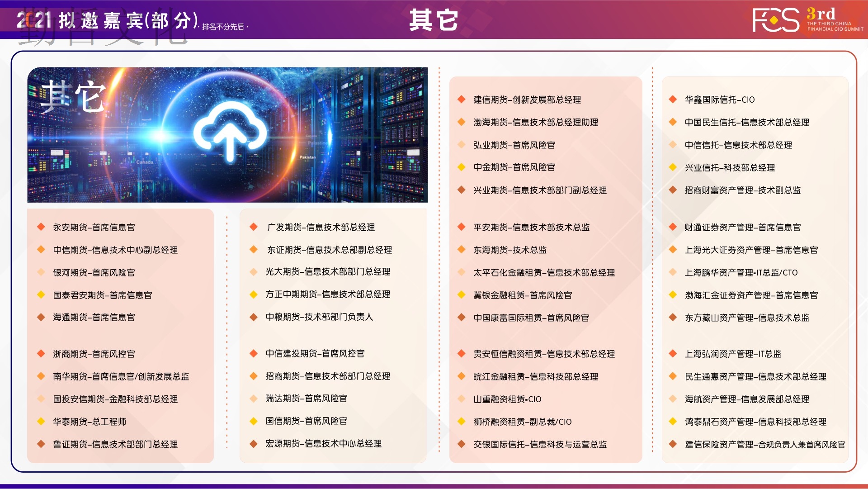Click the cloud upload image
Screen dimensions: 868x489
(x=227, y=135)
